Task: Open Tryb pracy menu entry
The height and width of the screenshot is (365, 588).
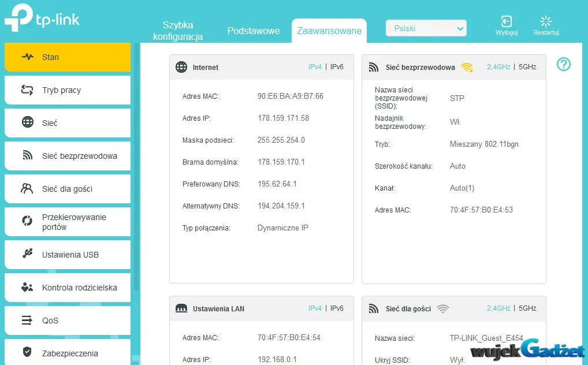Action: [x=68, y=90]
